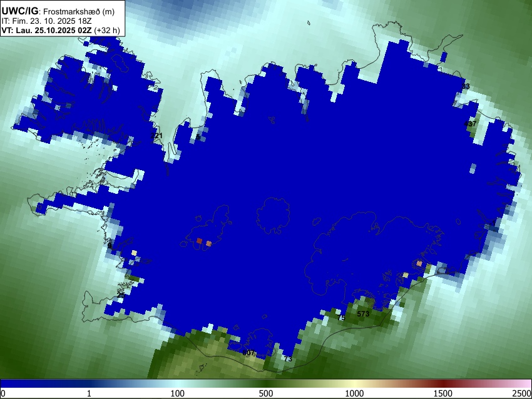Click the pink grid cell on southeast glacier edge
The height and width of the screenshot is (399, 532).
pos(419,263)
